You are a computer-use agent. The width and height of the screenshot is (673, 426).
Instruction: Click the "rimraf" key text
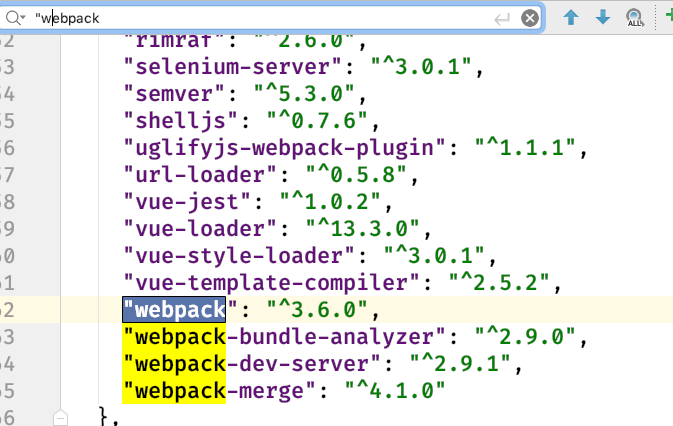tap(174, 42)
